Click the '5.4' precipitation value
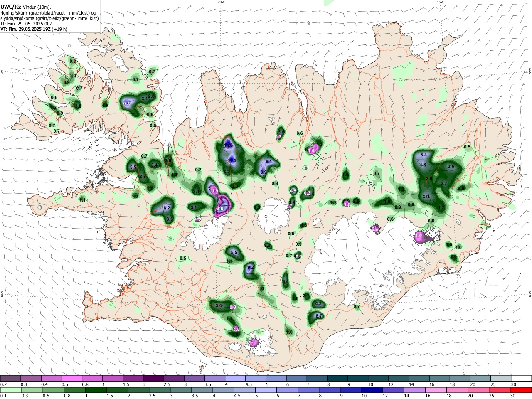This screenshot has width=532, height=399. [x=424, y=155]
